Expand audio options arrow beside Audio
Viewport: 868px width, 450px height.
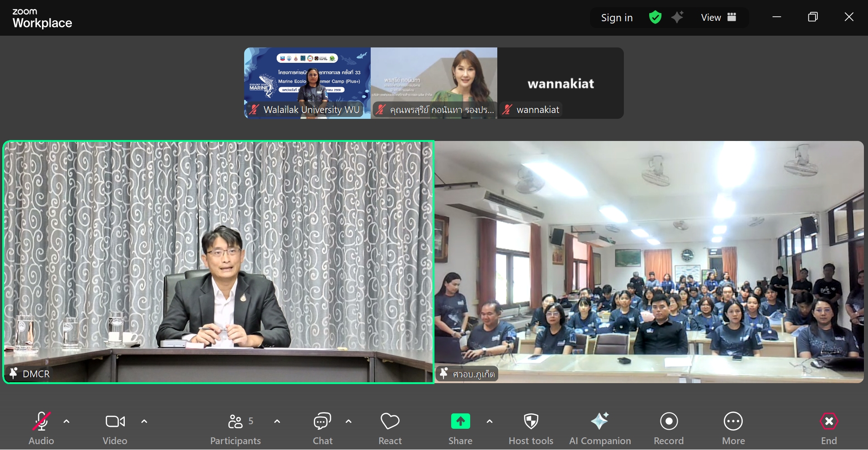pyautogui.click(x=66, y=422)
